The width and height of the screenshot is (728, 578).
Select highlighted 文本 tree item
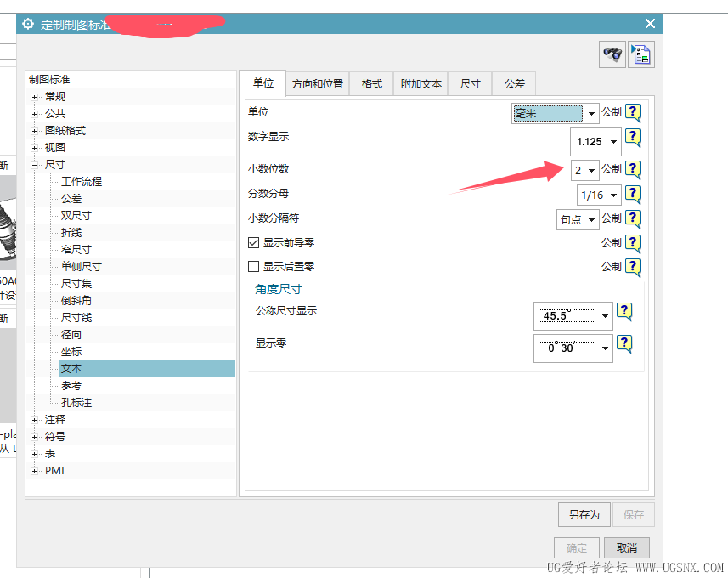[x=147, y=369]
